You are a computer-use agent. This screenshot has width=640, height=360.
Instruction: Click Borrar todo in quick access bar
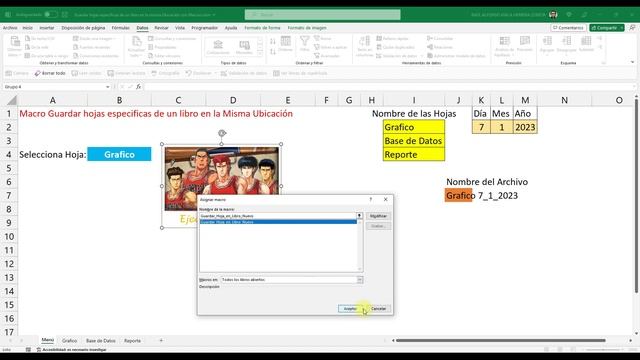[50, 73]
